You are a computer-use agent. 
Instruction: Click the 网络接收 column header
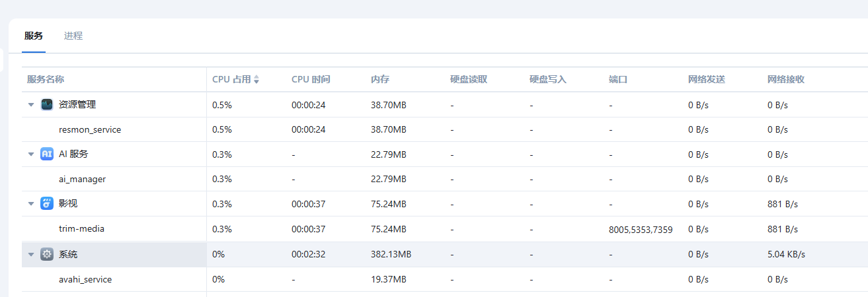point(786,79)
